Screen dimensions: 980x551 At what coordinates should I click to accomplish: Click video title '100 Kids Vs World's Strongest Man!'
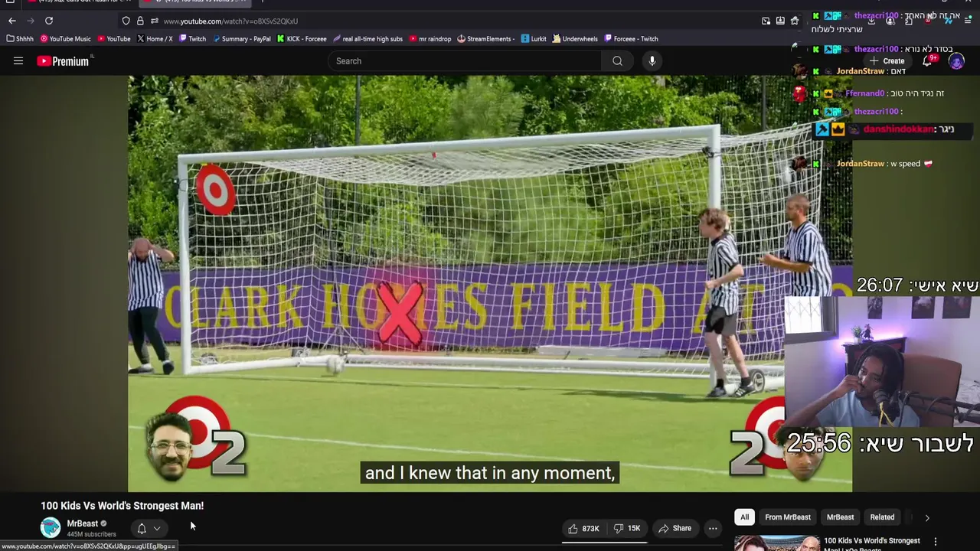pyautogui.click(x=122, y=506)
